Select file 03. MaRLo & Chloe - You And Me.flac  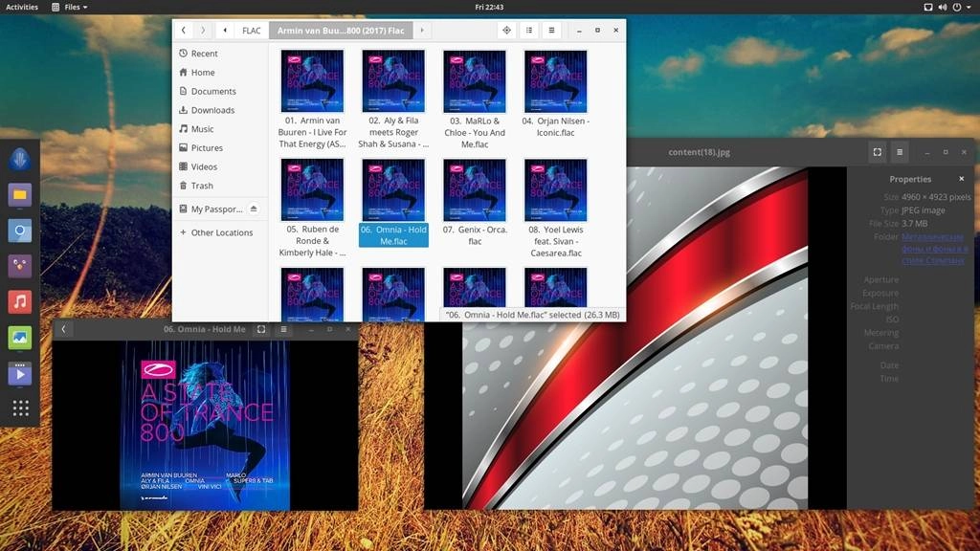tap(475, 99)
